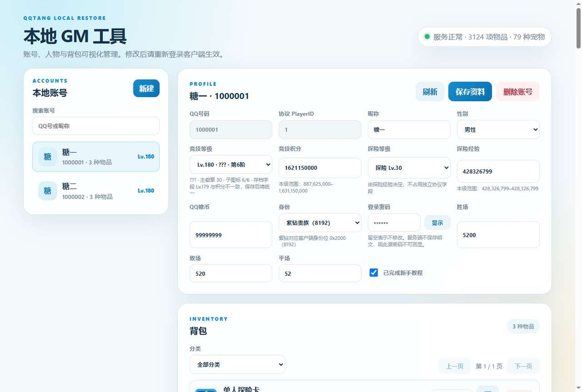Click the 协议 PlayerID field
Viewport: 582px width, 392px height.
320,130
